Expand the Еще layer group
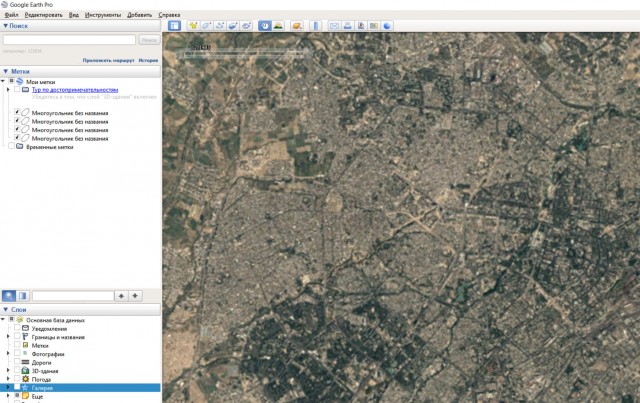The height and width of the screenshot is (403, 640). click(8, 396)
